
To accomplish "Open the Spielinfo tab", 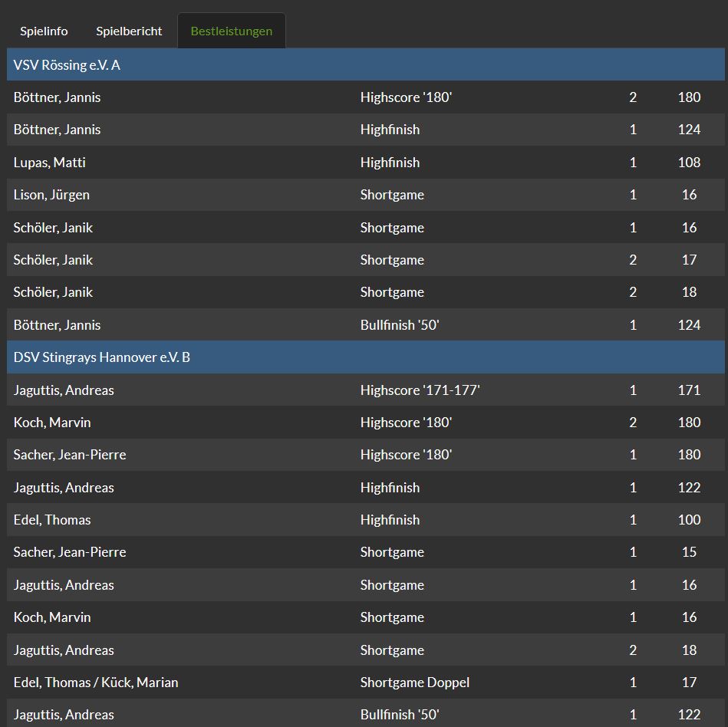I will tap(44, 31).
